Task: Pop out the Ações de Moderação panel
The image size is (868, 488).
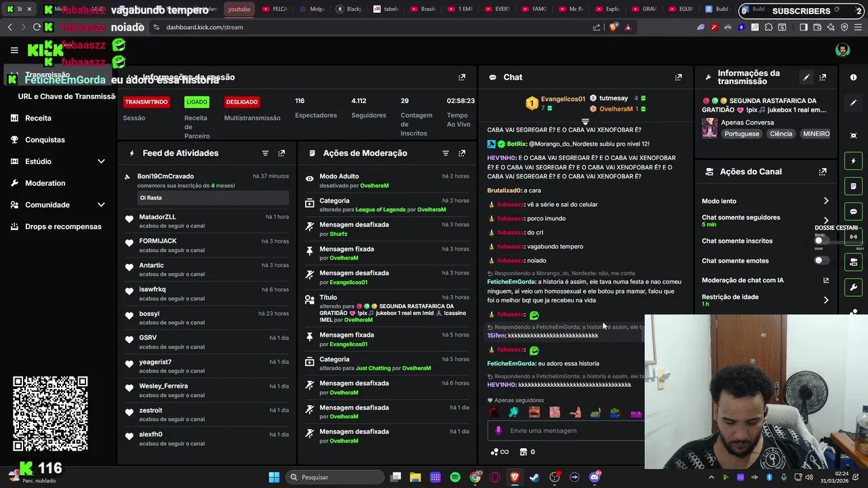Action: click(x=462, y=153)
